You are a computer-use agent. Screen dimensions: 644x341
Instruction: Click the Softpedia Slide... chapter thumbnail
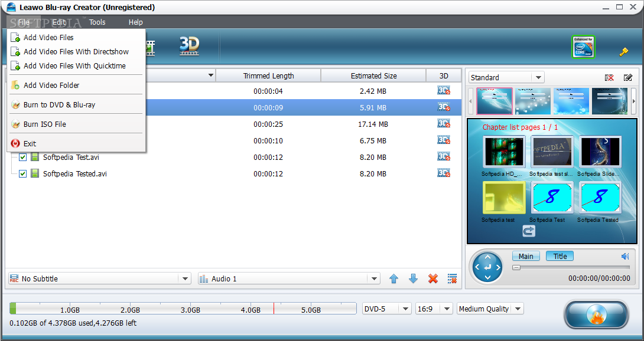click(x=600, y=152)
